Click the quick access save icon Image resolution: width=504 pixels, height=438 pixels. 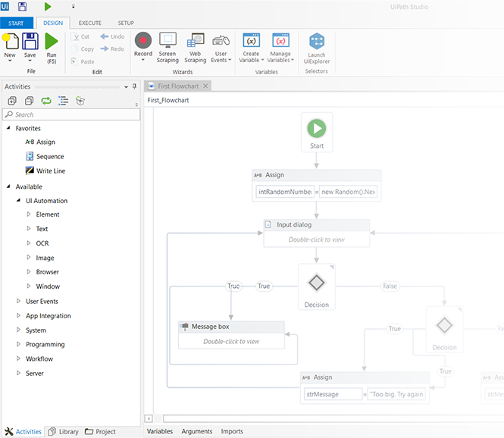click(22, 6)
